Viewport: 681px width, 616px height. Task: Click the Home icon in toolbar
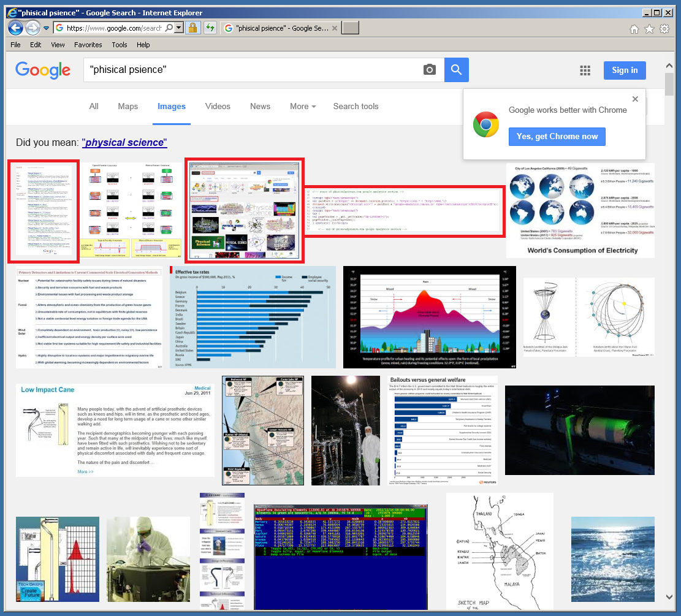click(634, 29)
